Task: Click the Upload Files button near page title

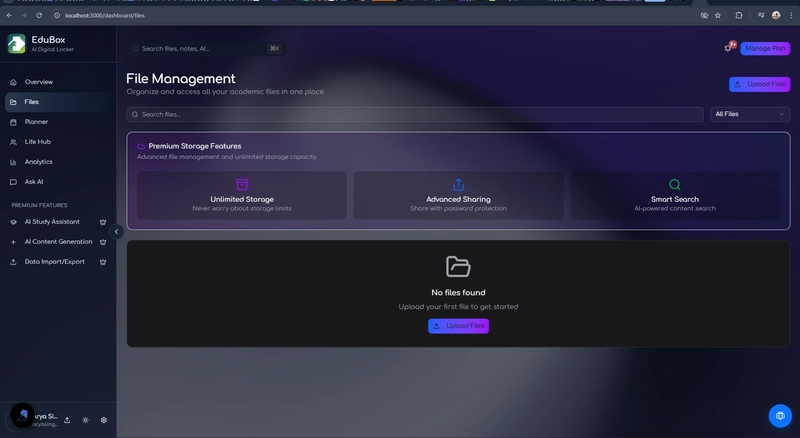Action: tap(759, 84)
